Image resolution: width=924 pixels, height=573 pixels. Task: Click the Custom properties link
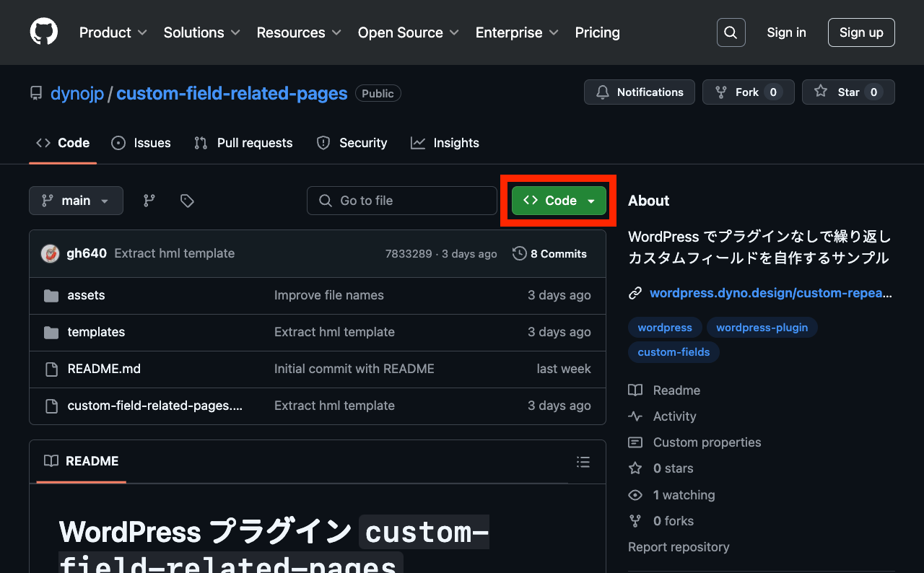click(707, 442)
